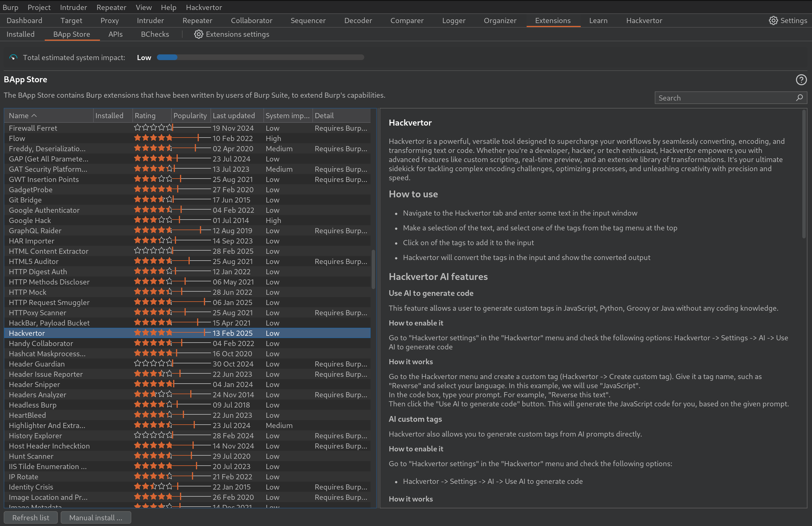Viewport: 812px width, 526px height.
Task: Open the BChecks tab
Action: coord(155,34)
